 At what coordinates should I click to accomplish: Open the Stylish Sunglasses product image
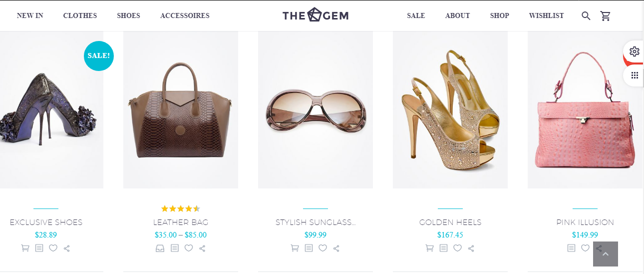(x=316, y=110)
